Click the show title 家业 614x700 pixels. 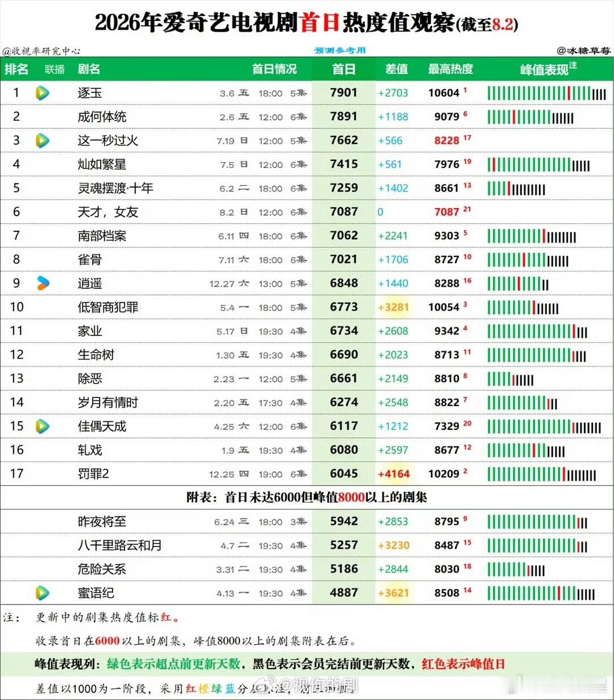(x=90, y=331)
